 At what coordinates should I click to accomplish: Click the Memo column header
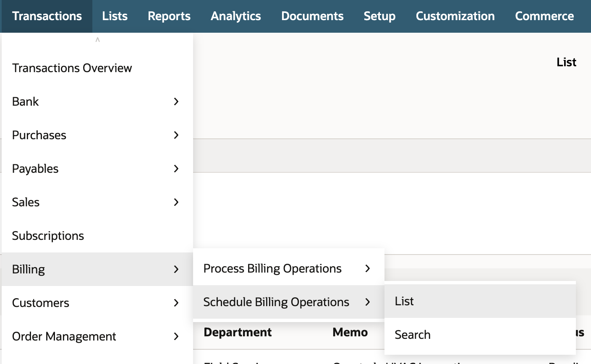[350, 332]
